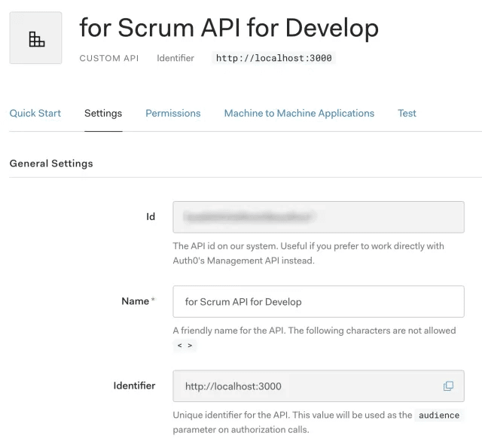Copy the Identifier value using the copy icon
The image size is (482, 448).
(x=448, y=386)
